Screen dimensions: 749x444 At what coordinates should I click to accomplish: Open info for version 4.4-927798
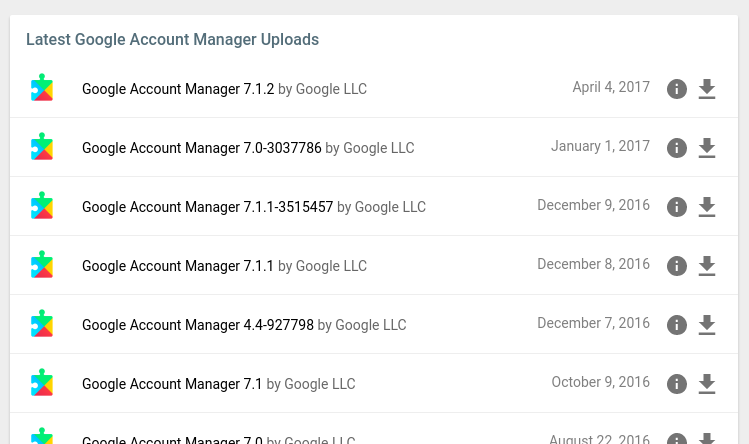click(x=677, y=325)
